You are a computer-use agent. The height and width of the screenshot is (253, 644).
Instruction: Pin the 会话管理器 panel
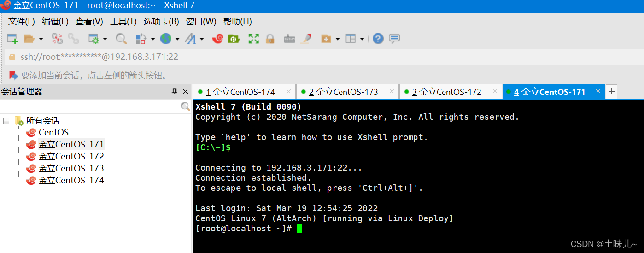point(175,92)
